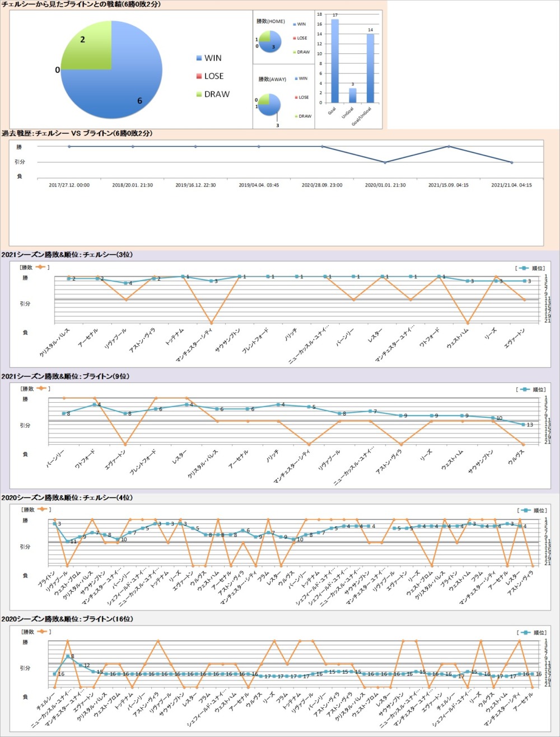
Task: Select the blue WIN swatch in the main legend
Action: (x=199, y=58)
